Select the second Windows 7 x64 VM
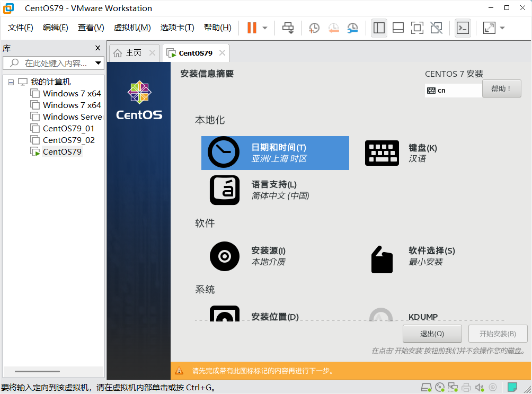This screenshot has width=532, height=394. point(72,105)
